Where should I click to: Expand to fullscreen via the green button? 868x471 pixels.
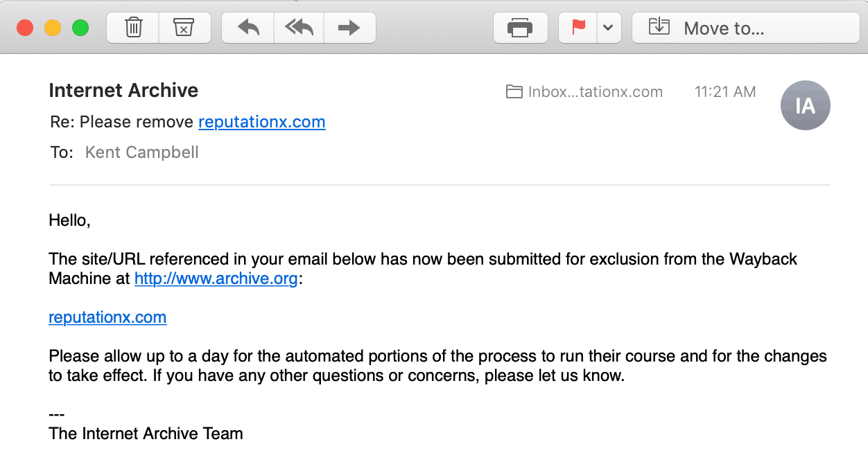pyautogui.click(x=80, y=27)
